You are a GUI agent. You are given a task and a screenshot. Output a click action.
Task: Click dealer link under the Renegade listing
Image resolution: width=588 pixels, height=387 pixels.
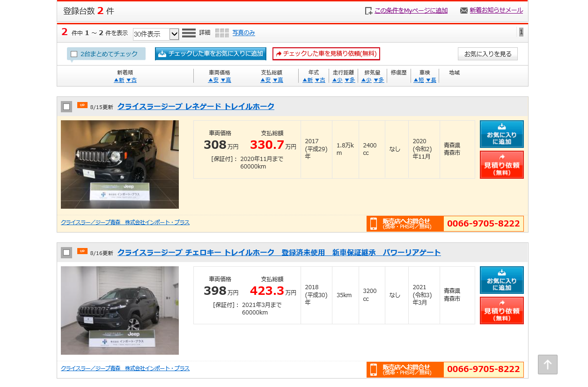(125, 222)
